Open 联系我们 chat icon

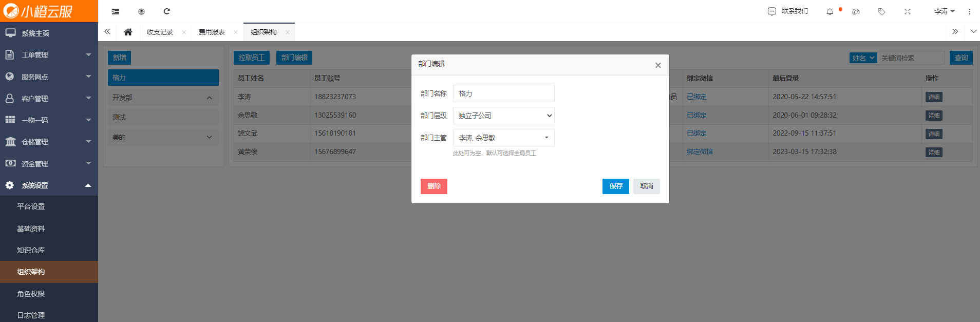[x=771, y=11]
